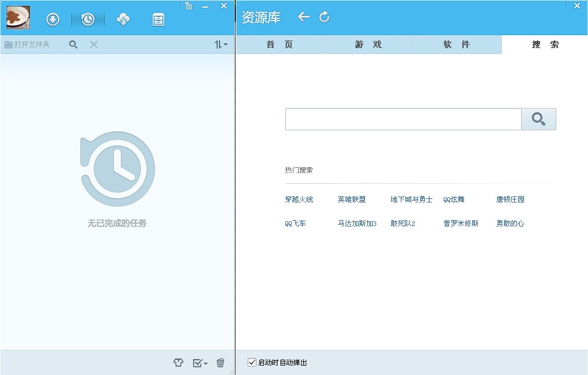Switch to the 首页 tab
Screen dimensions: 588x375
tap(280, 45)
